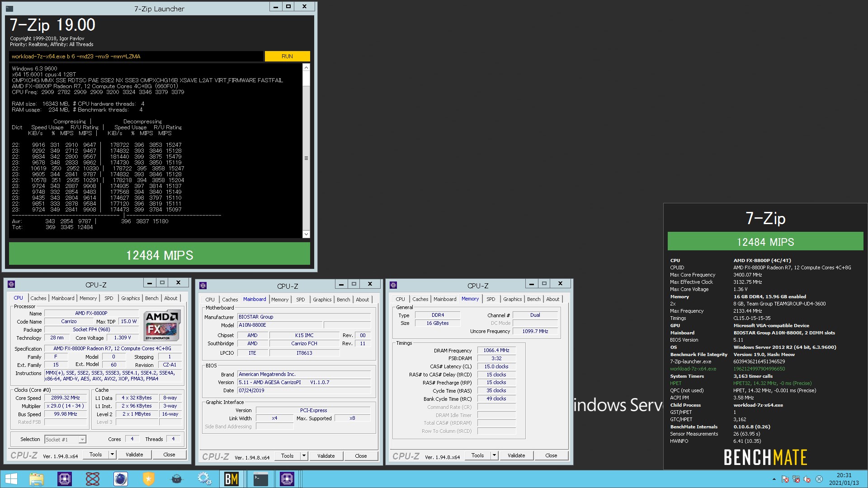Screen dimensions: 868x488
Task: Switch to the running CPU-Z taskbar icon
Action: coord(287,479)
